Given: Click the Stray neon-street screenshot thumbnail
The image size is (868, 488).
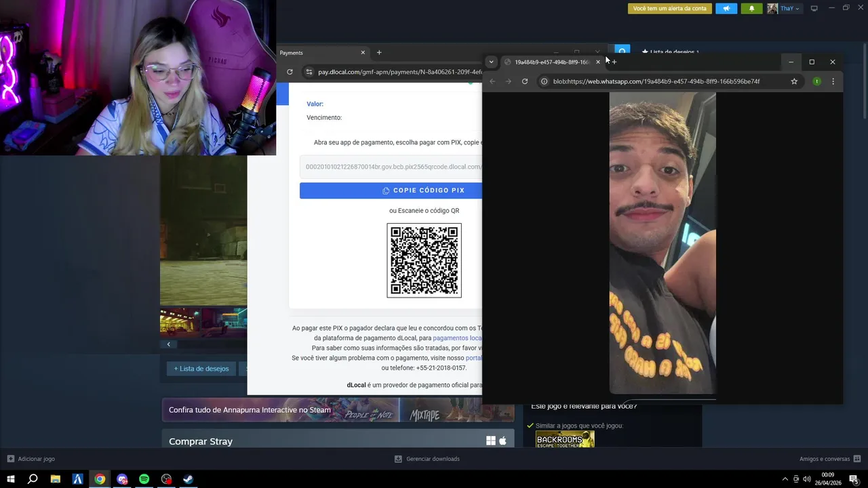Looking at the screenshot, I should [224, 323].
